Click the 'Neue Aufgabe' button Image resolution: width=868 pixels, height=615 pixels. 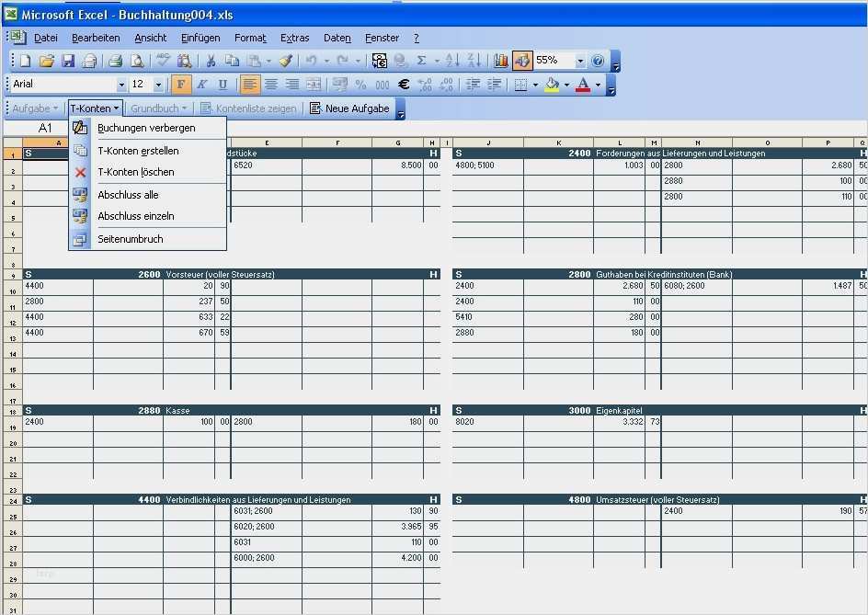pos(349,108)
